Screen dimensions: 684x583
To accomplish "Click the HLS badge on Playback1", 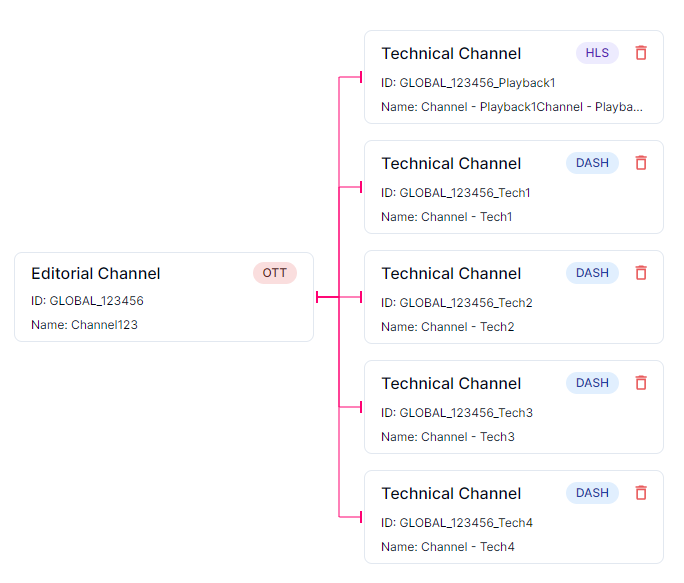I will tap(597, 53).
